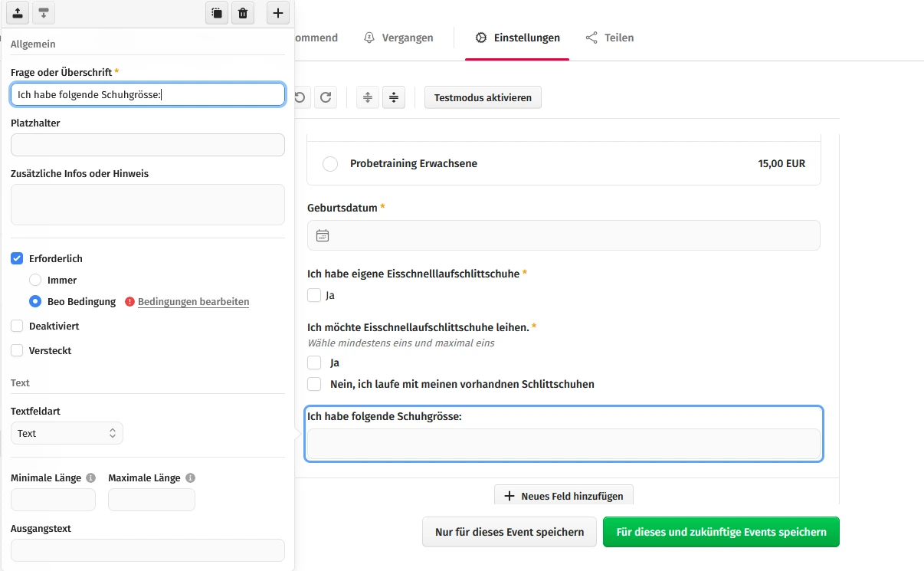Click the info icon next to Minimale Länge
The width and height of the screenshot is (924, 571).
[90, 477]
